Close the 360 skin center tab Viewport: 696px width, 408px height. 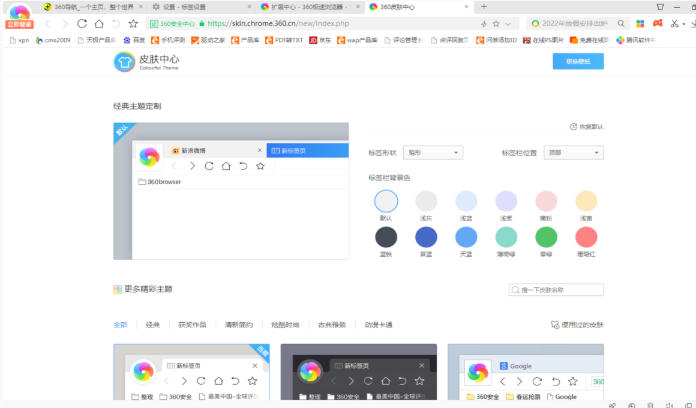[467, 7]
